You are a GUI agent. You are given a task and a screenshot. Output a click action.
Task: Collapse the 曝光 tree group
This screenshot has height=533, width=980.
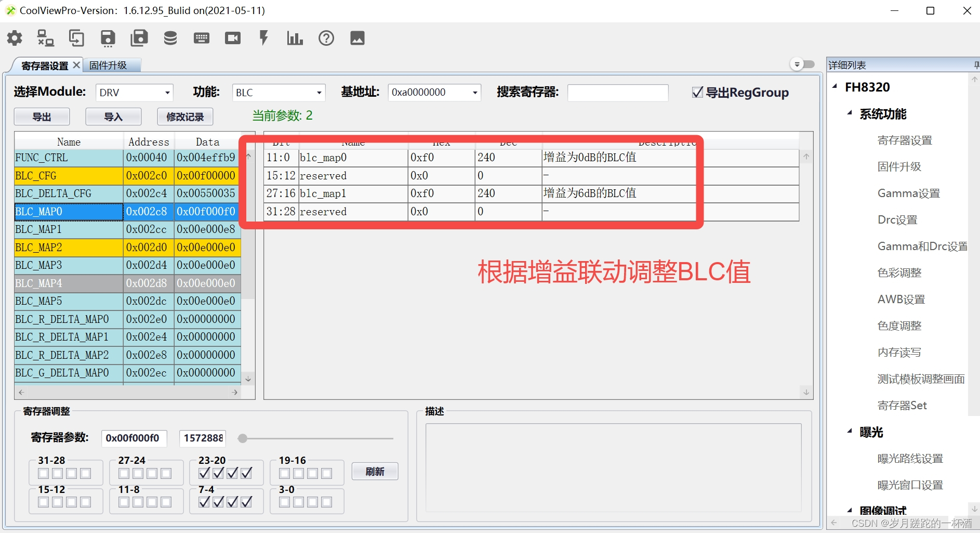pos(850,431)
